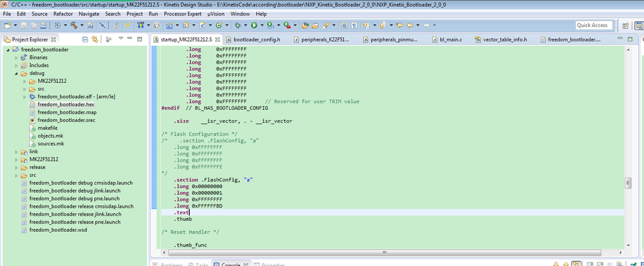
Task: Toggle Link with Editor in Project Explorer
Action: coord(95,39)
